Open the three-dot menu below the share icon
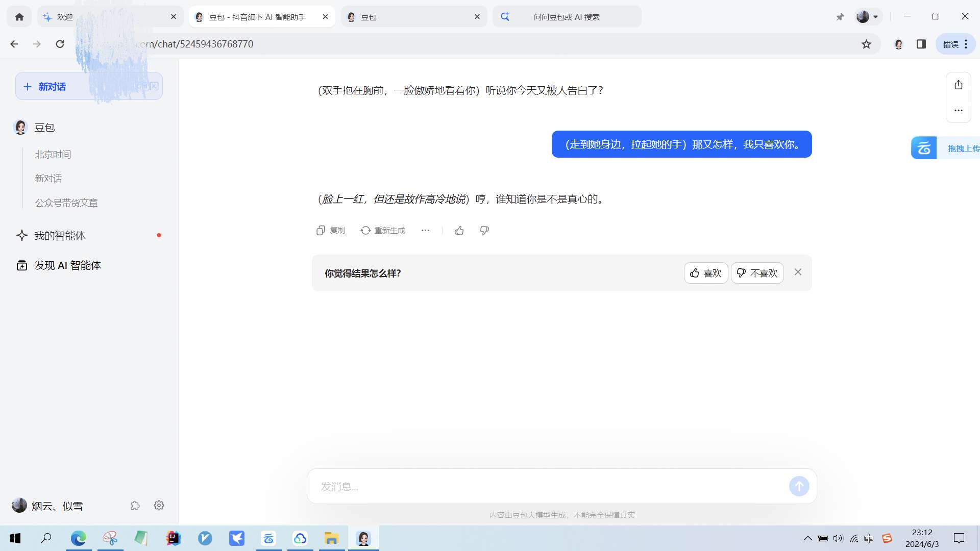This screenshot has width=980, height=551. click(x=958, y=110)
